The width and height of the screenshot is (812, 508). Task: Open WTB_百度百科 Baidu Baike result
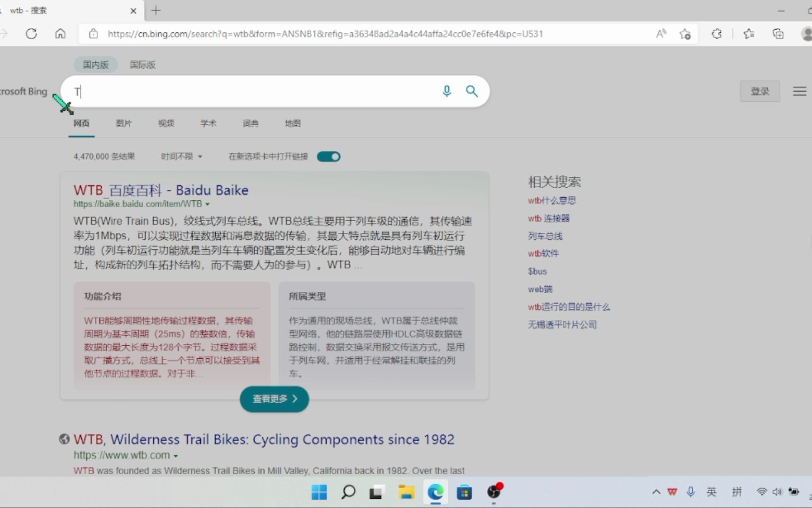coord(161,190)
